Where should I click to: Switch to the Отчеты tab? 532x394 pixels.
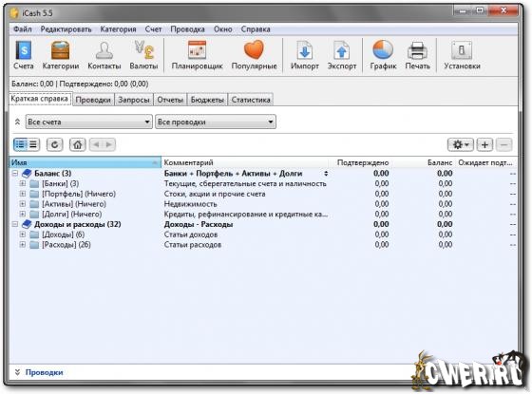tap(170, 100)
